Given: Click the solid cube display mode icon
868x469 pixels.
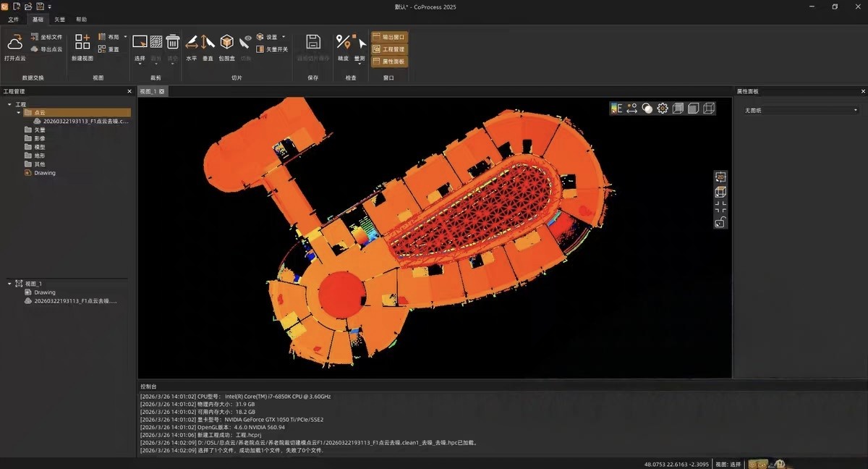Looking at the screenshot, I should click(678, 109).
